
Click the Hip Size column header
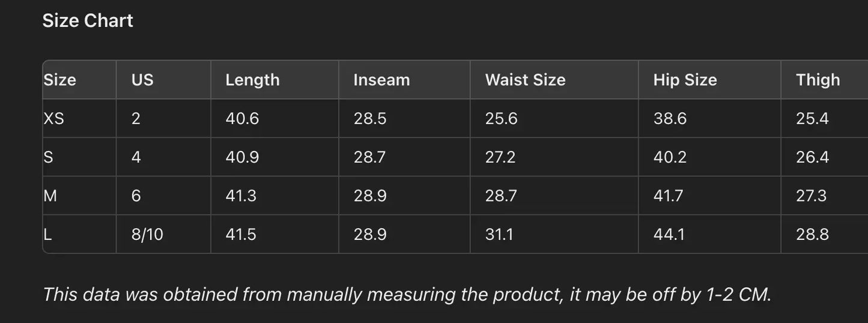[x=685, y=80]
